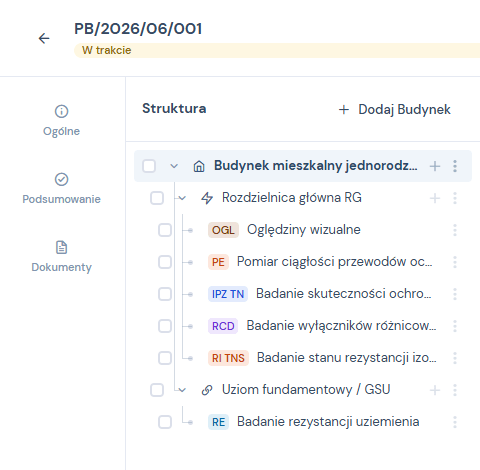The height and width of the screenshot is (470, 480).
Task: Click lightning icon of Rozdzielnica główna RG
Action: click(x=207, y=198)
